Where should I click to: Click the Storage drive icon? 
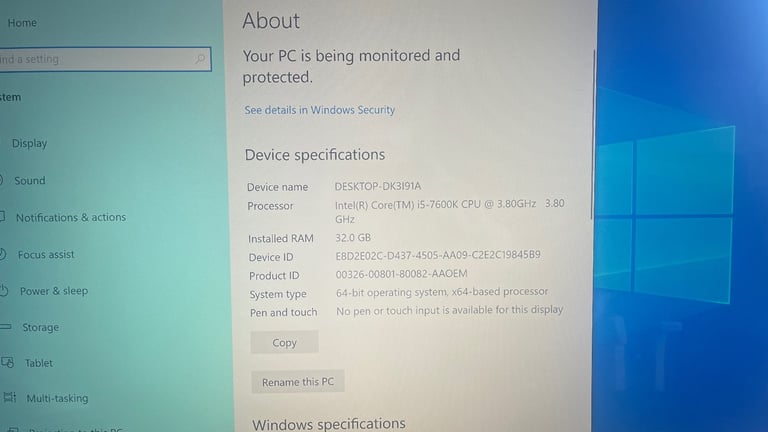(5, 327)
